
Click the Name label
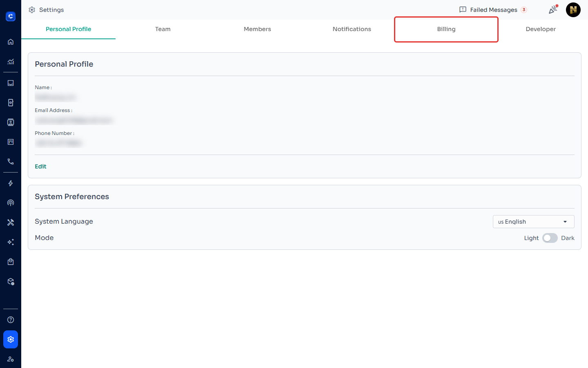click(x=43, y=88)
